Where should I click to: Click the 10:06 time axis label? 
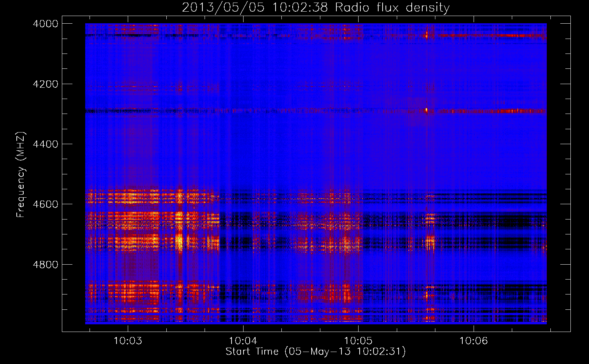coord(474,341)
